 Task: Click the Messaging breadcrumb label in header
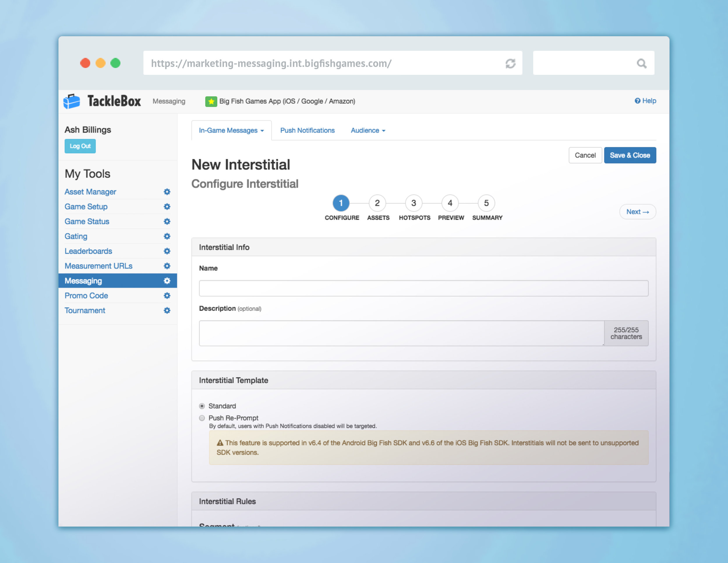point(169,101)
